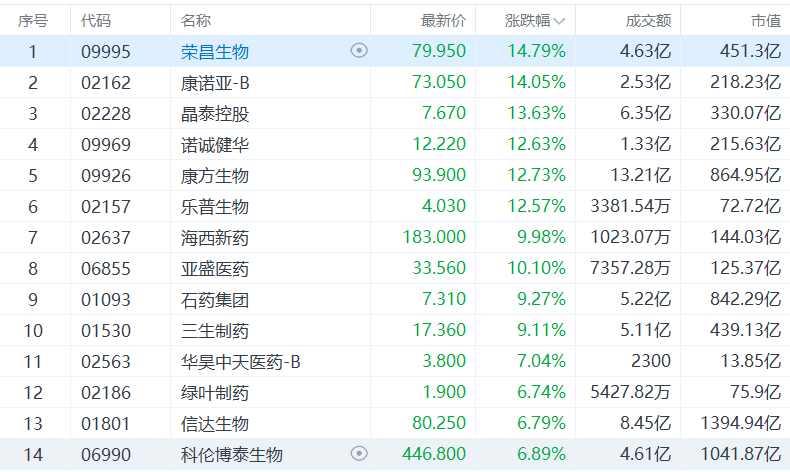
Task: Click stock code 09926
Action: (x=106, y=176)
